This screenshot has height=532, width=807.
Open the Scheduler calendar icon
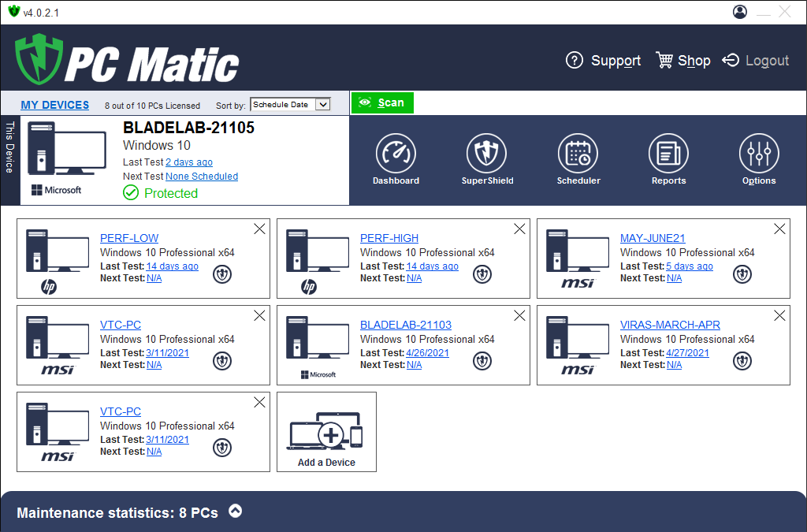coord(578,154)
